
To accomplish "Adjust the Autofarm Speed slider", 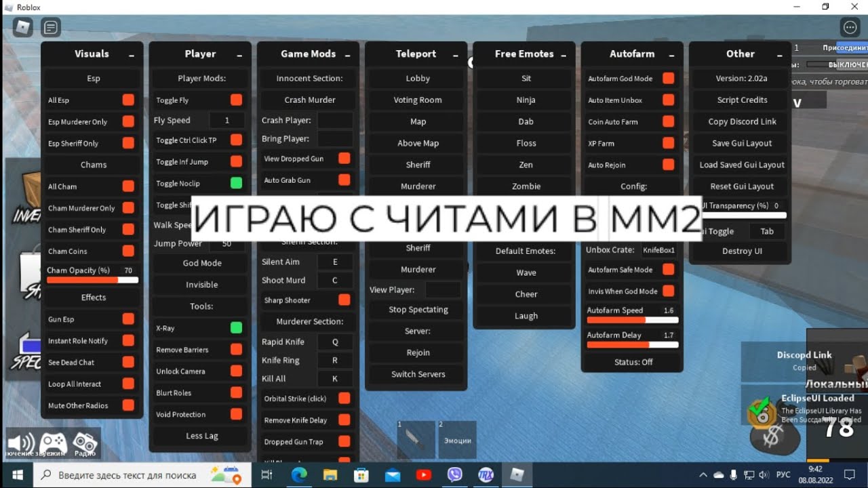I will (x=632, y=319).
